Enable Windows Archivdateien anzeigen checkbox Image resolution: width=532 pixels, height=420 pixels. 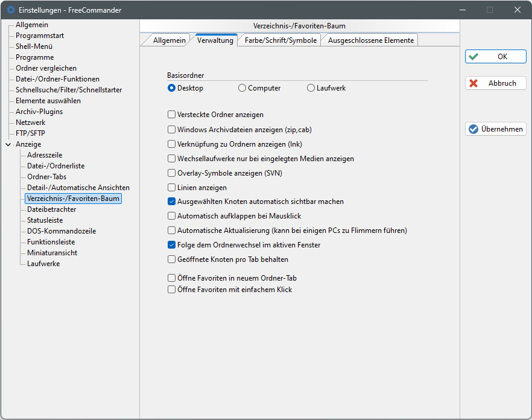[x=172, y=129]
